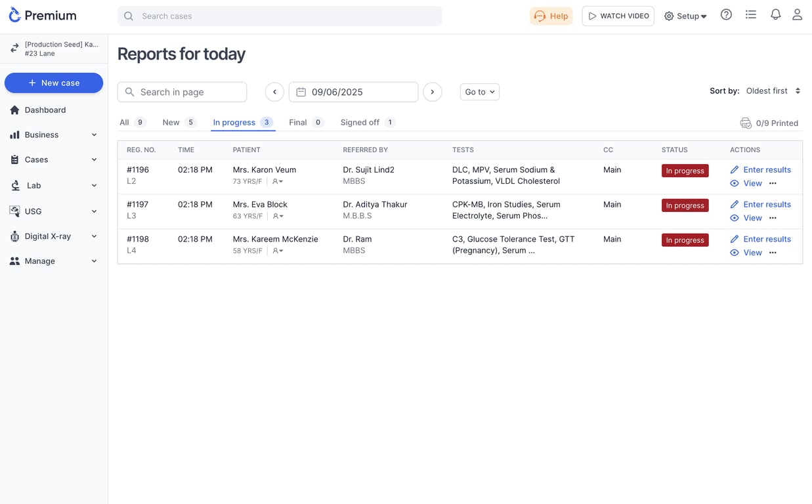Click the switch lab arrows icon
This screenshot has width=812, height=504.
(14, 49)
